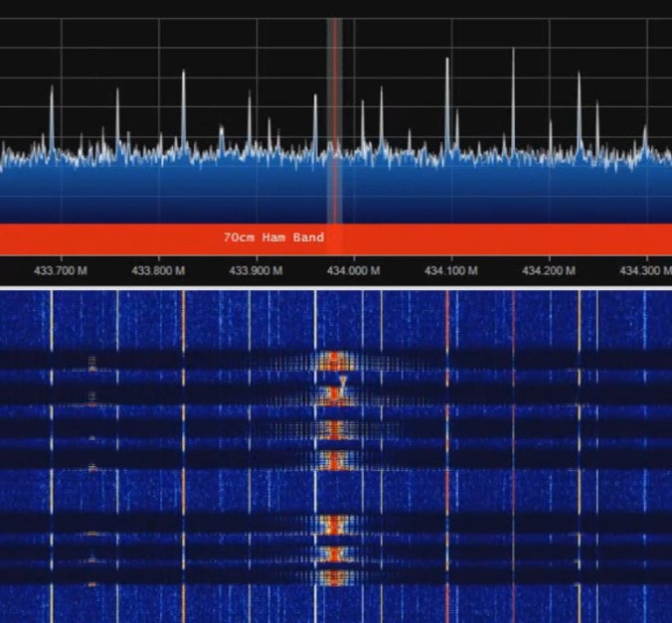Click the 434.000 M frequency label

coord(354,271)
